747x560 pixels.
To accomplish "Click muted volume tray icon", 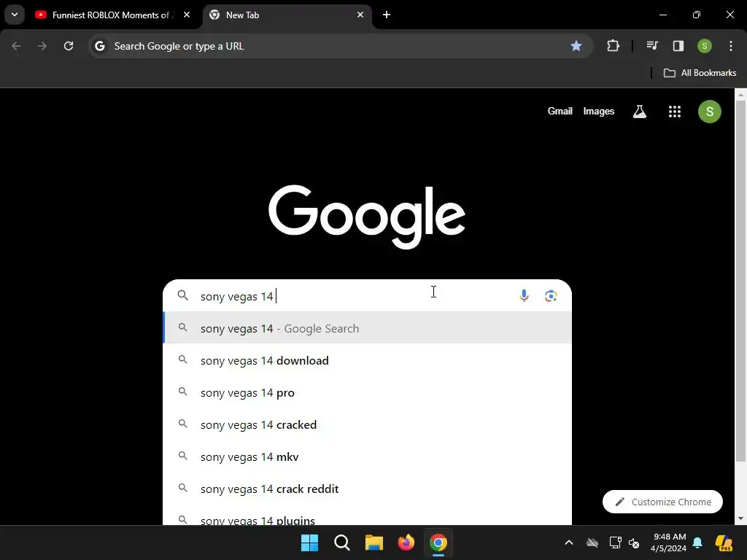I will pyautogui.click(x=634, y=542).
